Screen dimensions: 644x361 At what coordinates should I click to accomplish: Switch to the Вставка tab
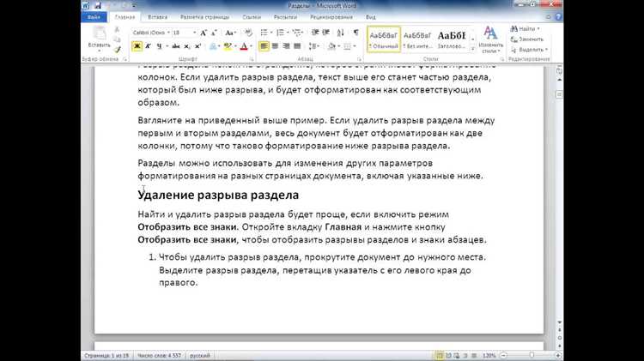(157, 17)
